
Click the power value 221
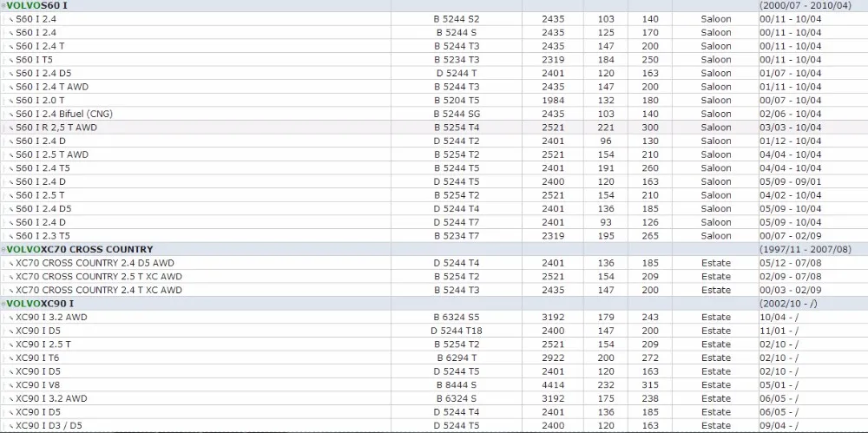click(606, 128)
